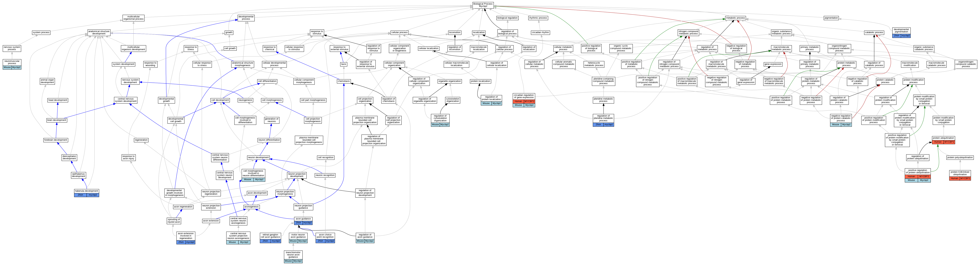Click the cytoskeleton organization node
980x265 pixels.
click(452, 100)
